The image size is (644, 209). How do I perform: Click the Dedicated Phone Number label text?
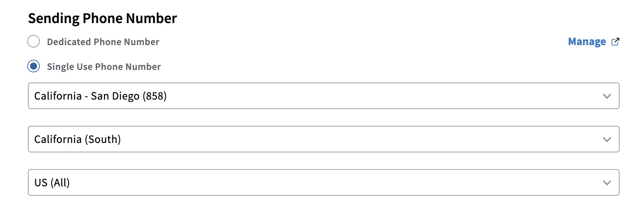point(103,42)
